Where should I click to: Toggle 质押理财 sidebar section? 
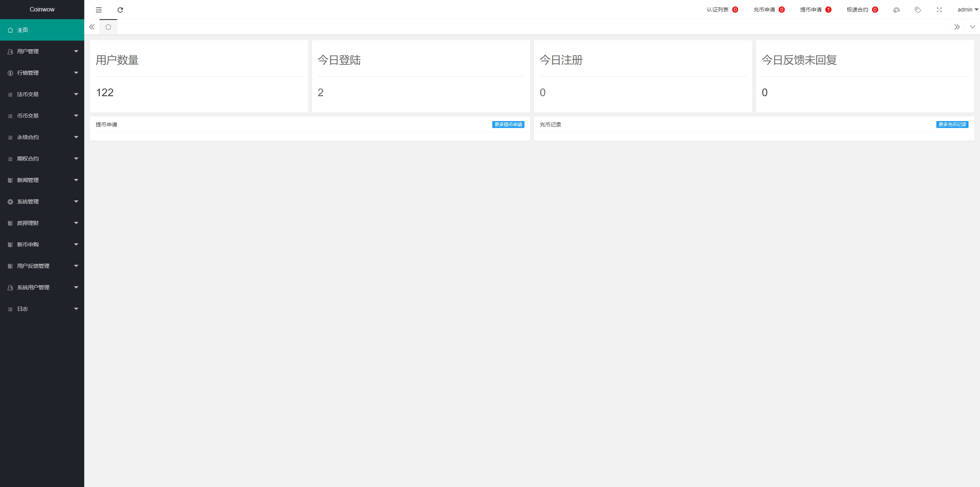(x=42, y=223)
